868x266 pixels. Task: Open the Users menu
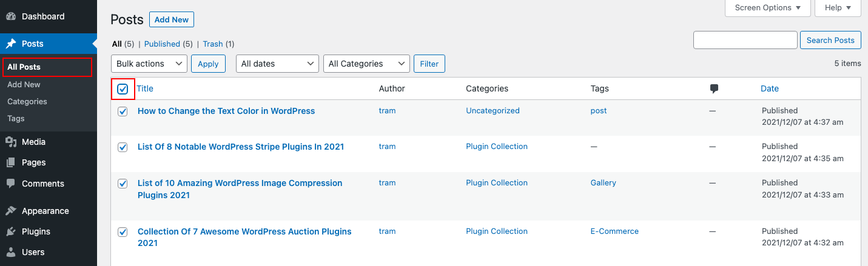tap(49, 252)
